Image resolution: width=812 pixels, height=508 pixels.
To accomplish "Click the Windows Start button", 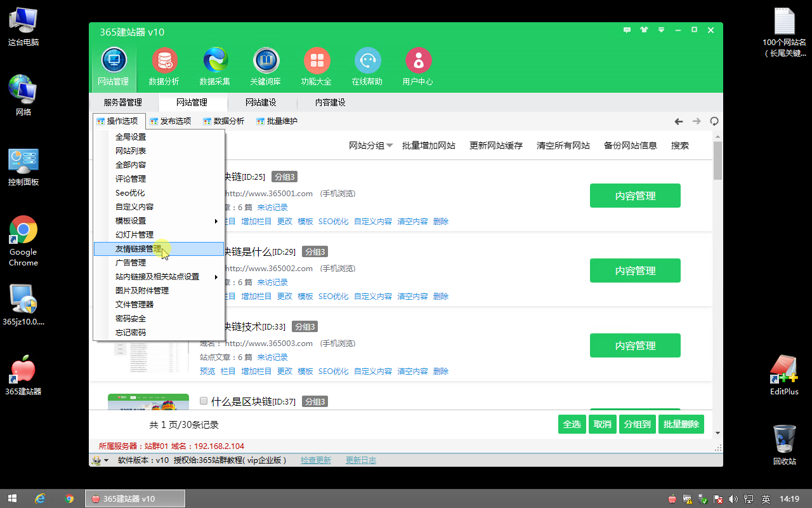I will pyautogui.click(x=12, y=498).
